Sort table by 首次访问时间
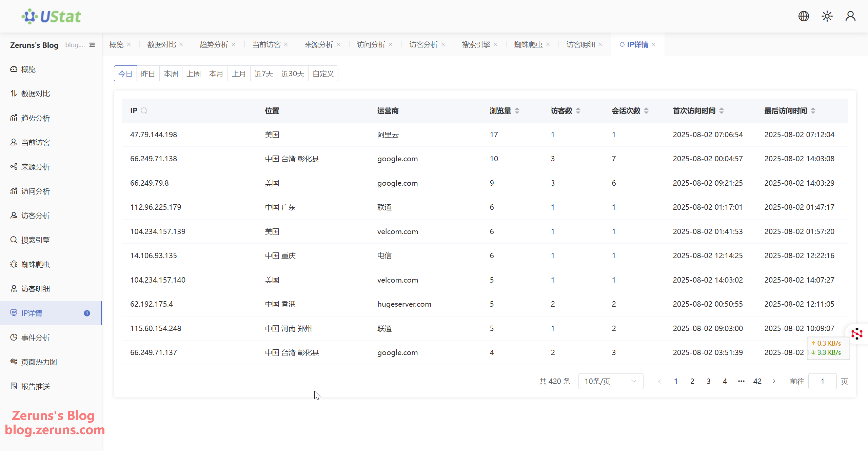 [722, 111]
